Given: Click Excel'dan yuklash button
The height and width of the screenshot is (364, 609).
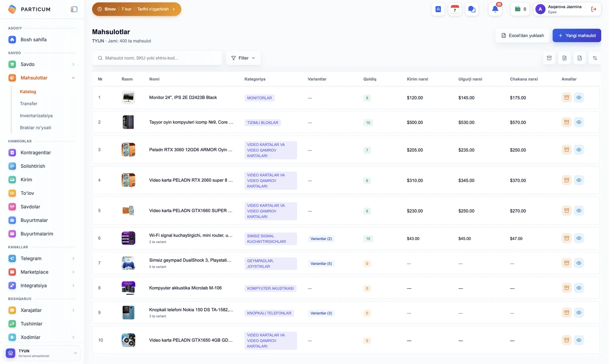Looking at the screenshot, I should point(522,35).
